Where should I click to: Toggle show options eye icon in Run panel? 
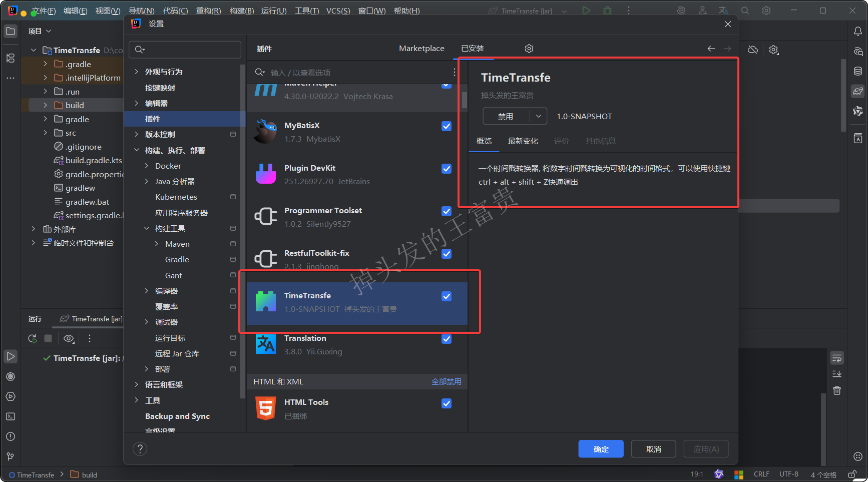[x=69, y=339]
